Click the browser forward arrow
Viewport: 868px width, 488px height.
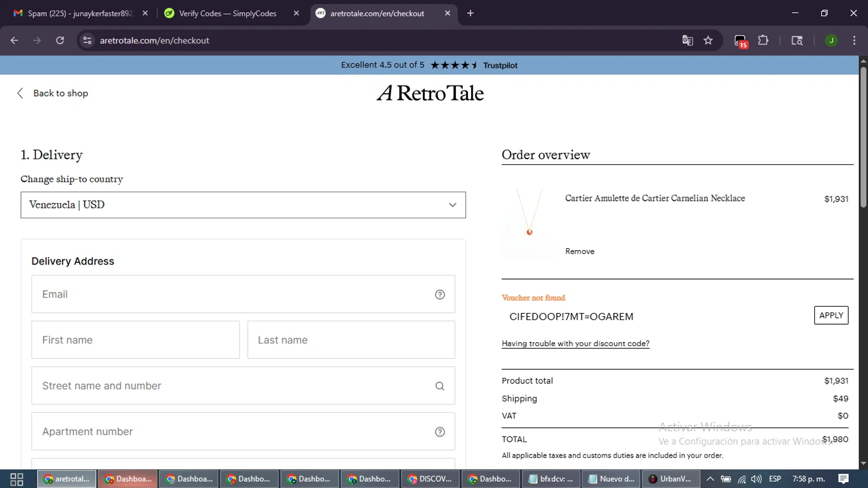(x=37, y=41)
